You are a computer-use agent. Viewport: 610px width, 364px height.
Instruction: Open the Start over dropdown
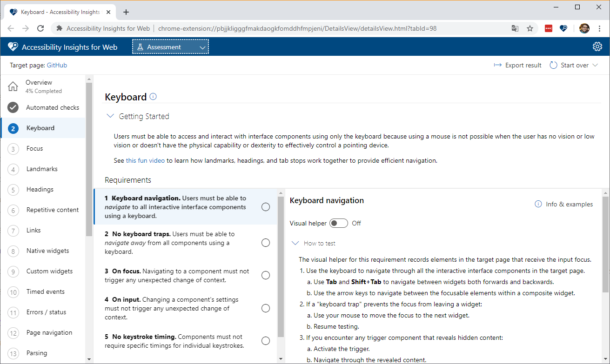pyautogui.click(x=574, y=65)
